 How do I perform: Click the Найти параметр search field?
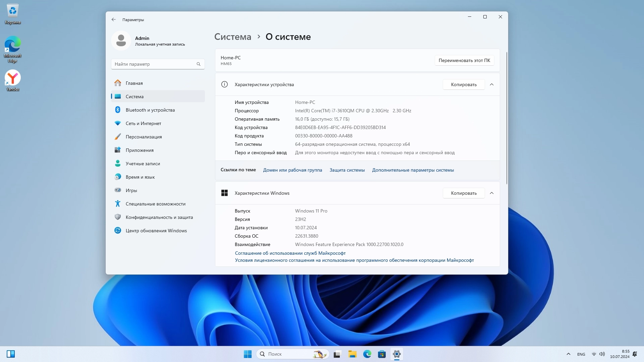point(154,64)
